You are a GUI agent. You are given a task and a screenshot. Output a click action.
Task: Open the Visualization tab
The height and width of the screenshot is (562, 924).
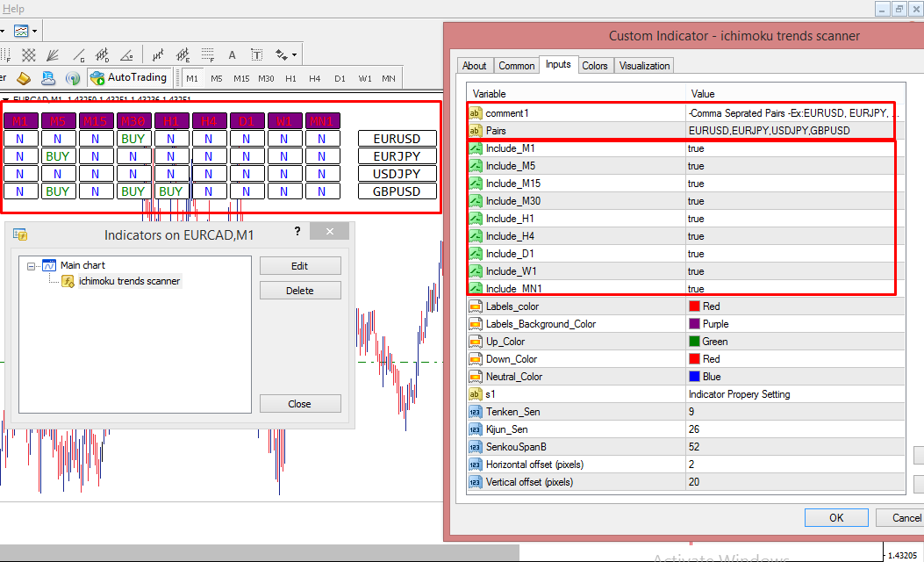coord(644,66)
